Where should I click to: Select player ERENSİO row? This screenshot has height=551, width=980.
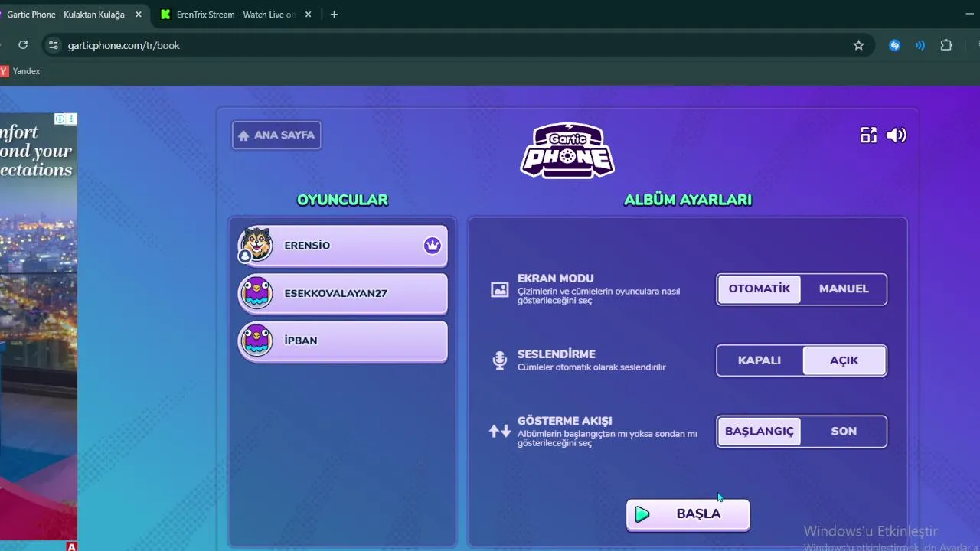(342, 246)
